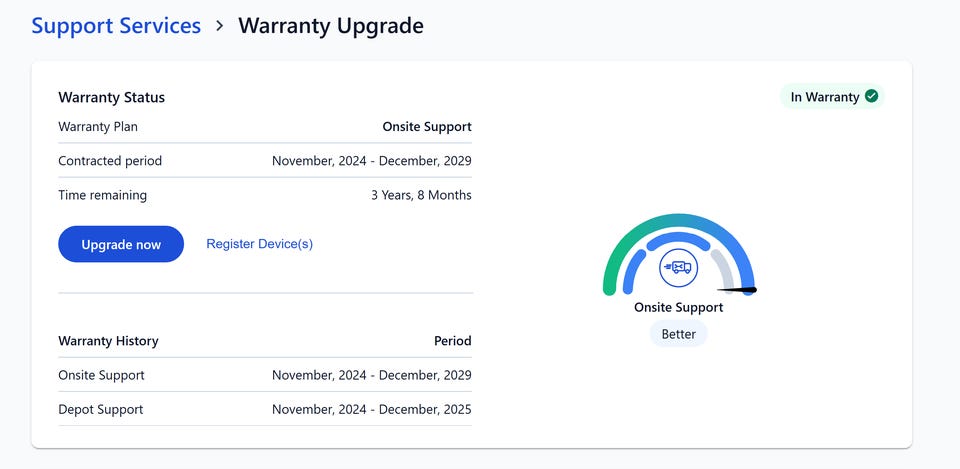Click the Time remaining value

421,195
